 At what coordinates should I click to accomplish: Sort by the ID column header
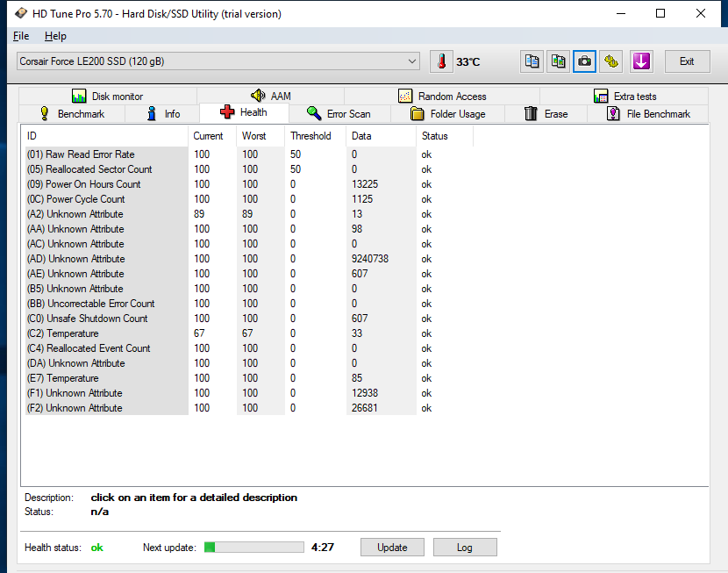click(104, 136)
